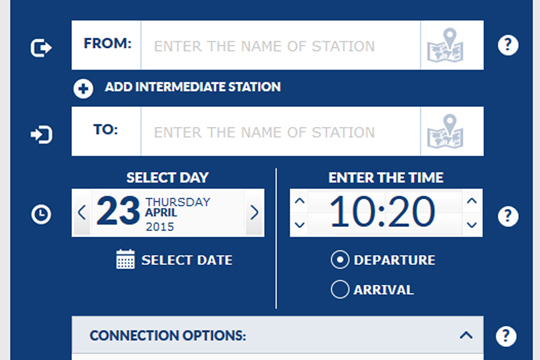Click the help icon beside Connection Options

coord(506,336)
